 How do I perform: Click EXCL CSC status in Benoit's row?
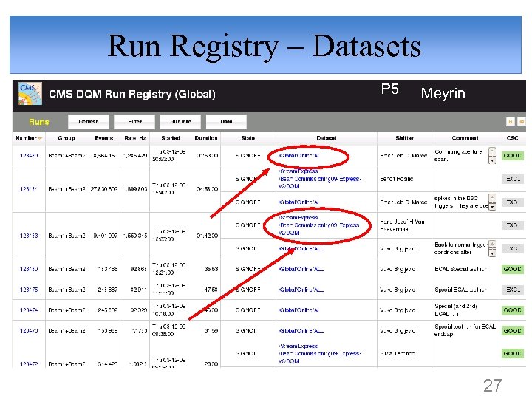coord(512,179)
